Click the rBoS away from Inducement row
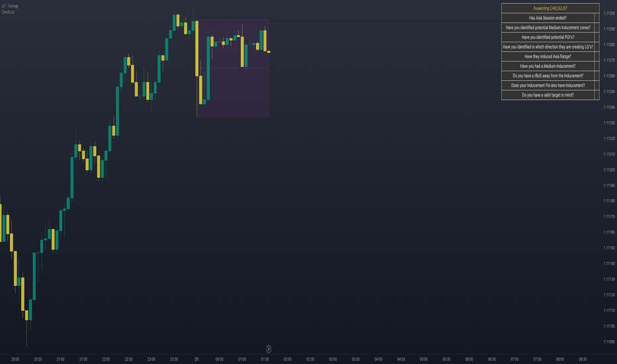The height and width of the screenshot is (364, 617). [547, 75]
